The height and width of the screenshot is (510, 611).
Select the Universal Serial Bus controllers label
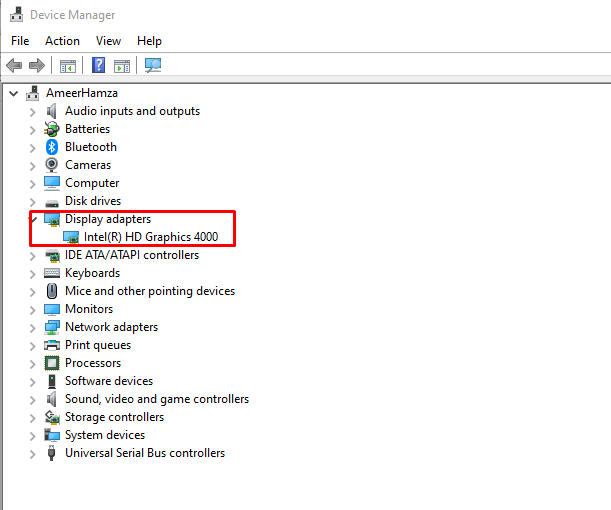click(145, 453)
